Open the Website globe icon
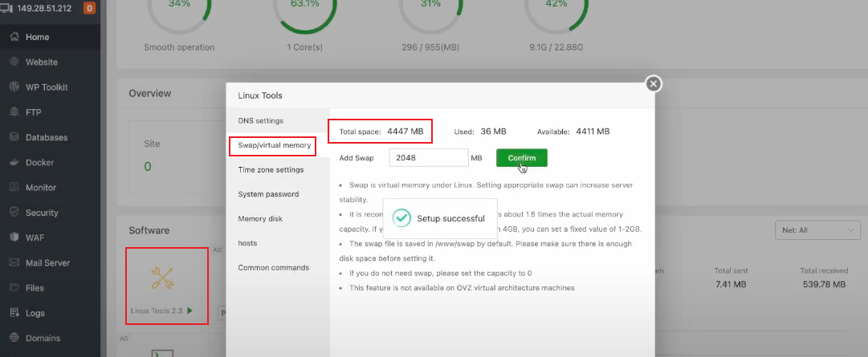This screenshot has height=357, width=868. pyautogui.click(x=14, y=62)
